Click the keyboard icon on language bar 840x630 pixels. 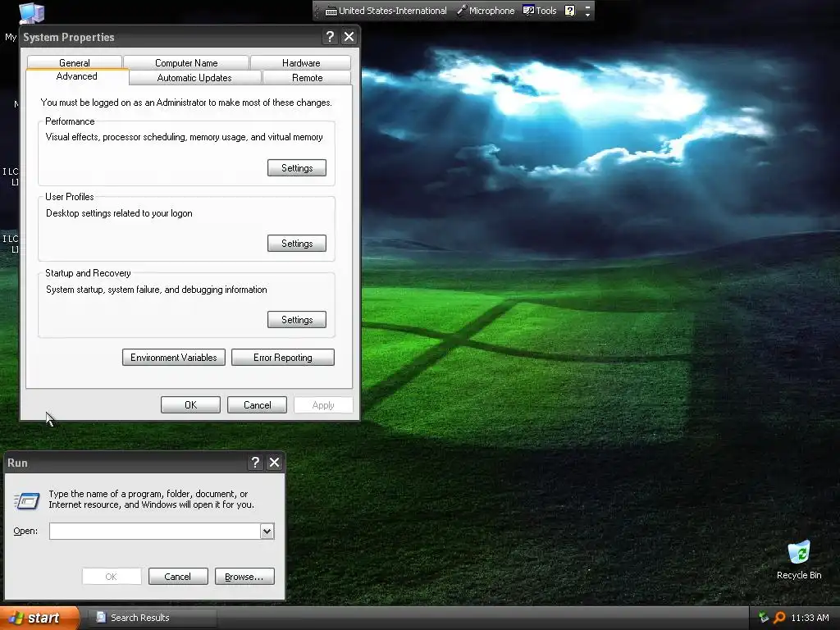[331, 11]
